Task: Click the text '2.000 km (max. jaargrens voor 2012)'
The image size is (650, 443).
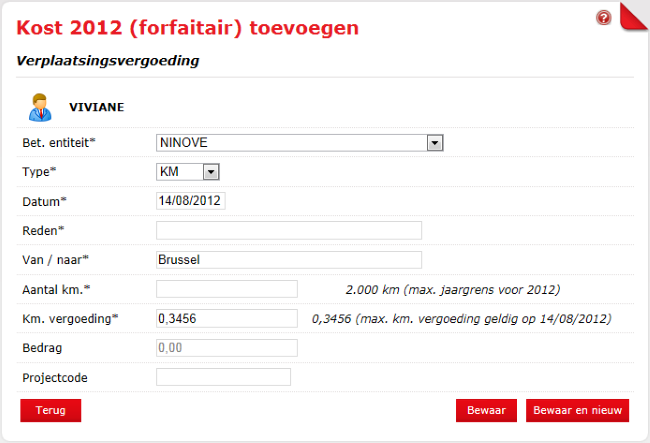Action: (x=453, y=289)
